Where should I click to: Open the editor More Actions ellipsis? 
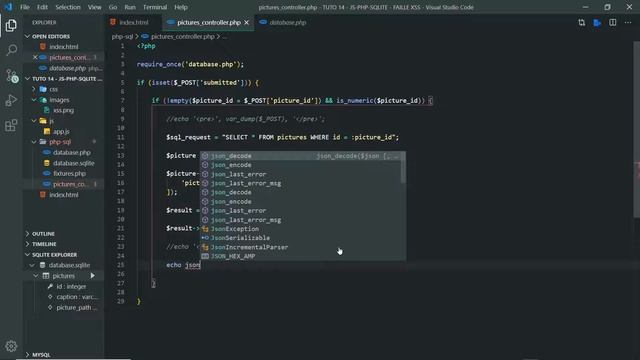(628, 23)
